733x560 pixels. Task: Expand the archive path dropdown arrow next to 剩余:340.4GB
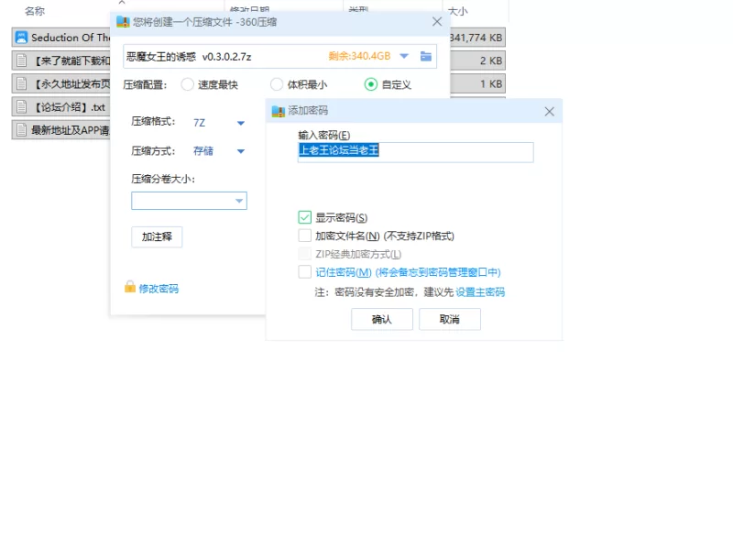click(x=404, y=56)
